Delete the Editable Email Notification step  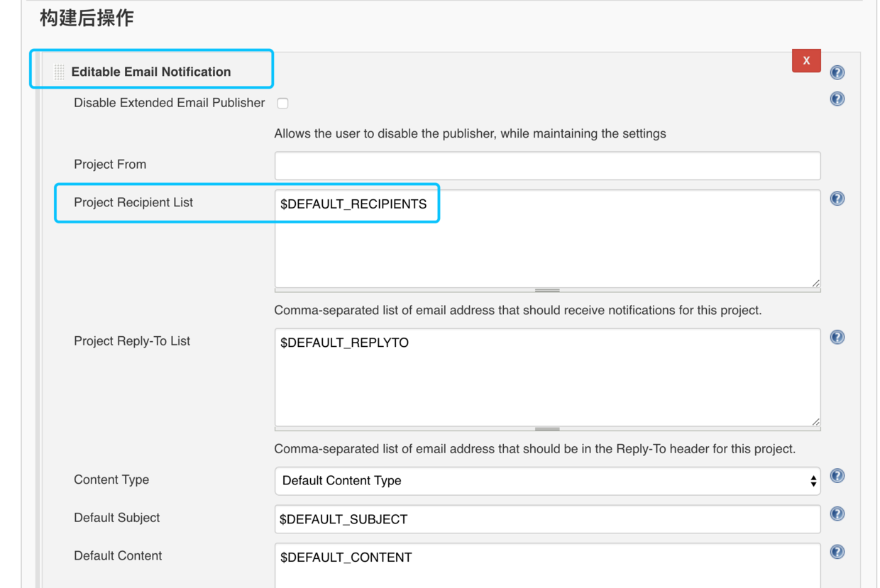click(806, 61)
